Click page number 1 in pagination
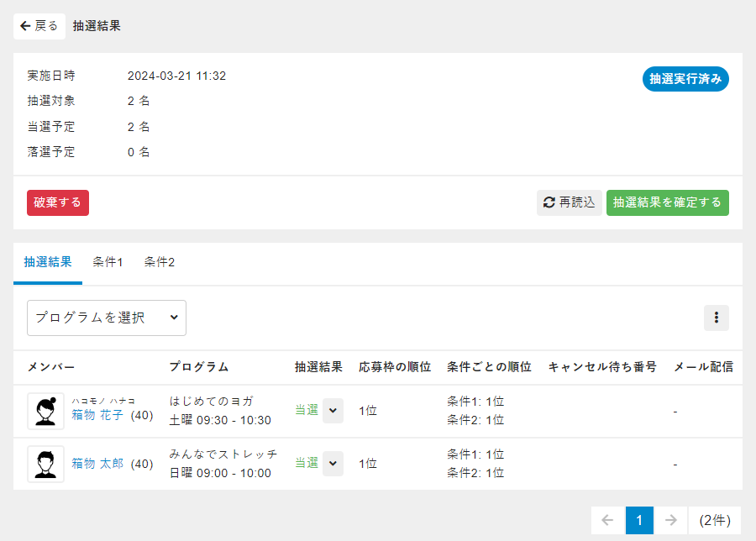The width and height of the screenshot is (756, 541). coord(639,521)
